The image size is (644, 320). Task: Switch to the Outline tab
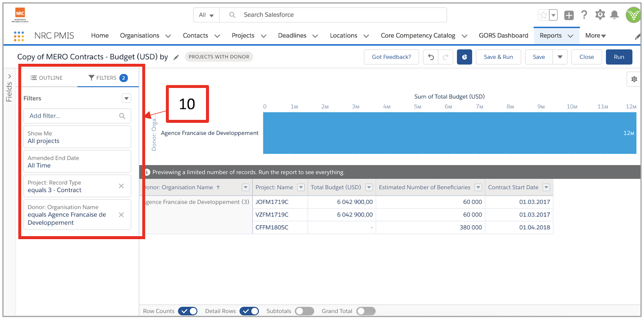click(47, 78)
